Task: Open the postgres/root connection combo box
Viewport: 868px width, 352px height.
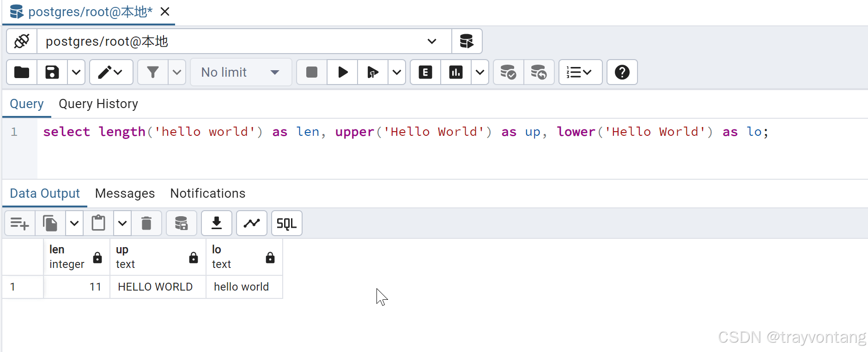Action: coord(244,41)
